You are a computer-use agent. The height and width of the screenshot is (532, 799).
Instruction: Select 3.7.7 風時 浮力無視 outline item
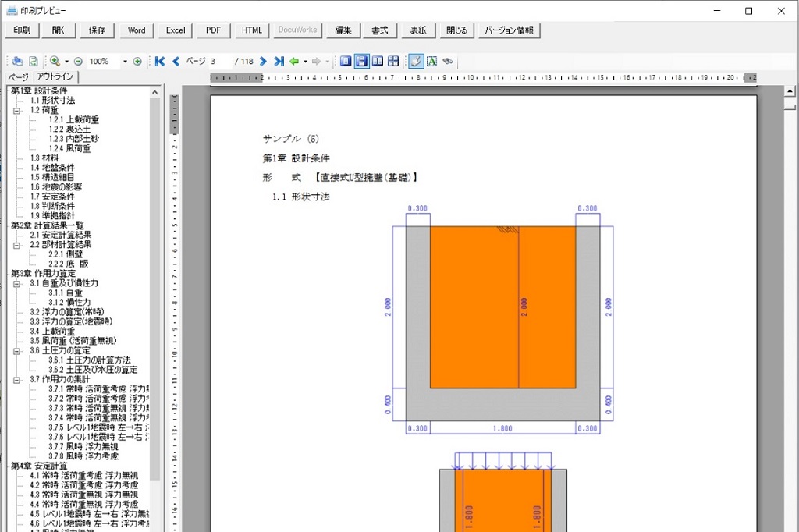pos(83,446)
